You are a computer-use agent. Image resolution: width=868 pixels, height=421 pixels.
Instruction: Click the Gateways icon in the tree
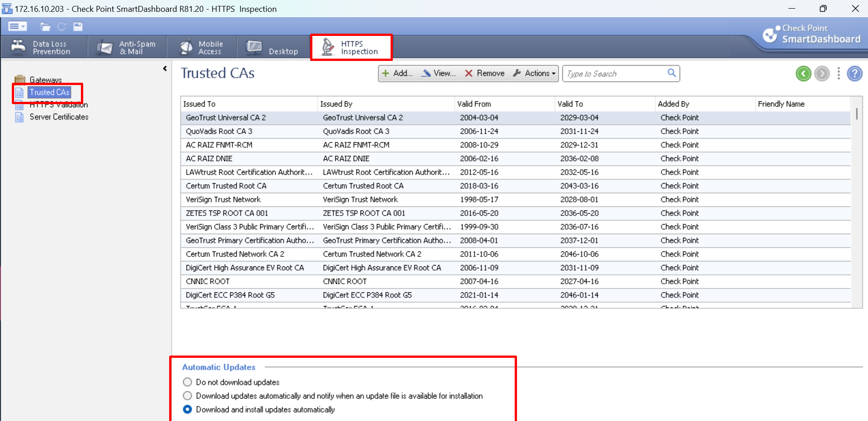(20, 80)
